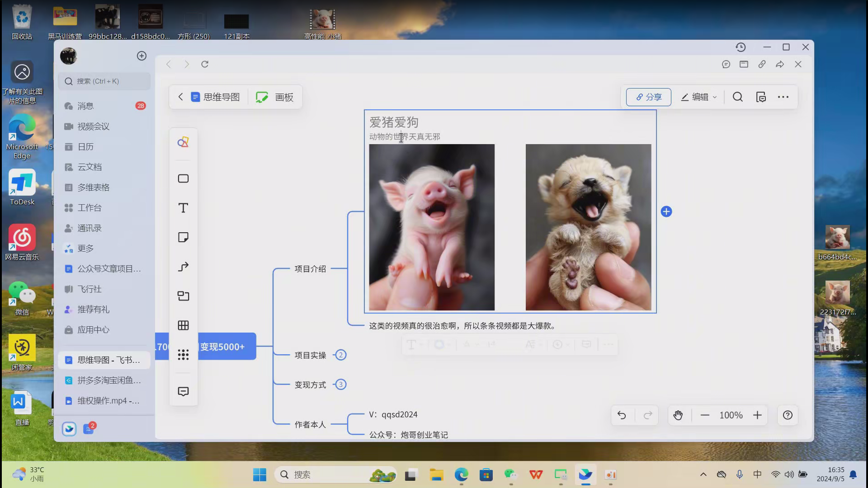Open the presentation/comments panel icon
868x488 pixels.
click(761, 97)
